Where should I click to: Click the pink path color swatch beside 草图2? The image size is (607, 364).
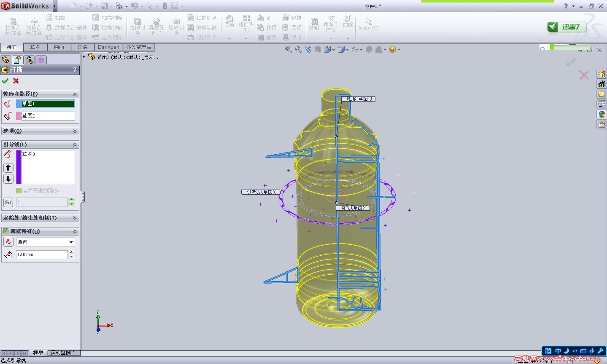click(x=18, y=116)
